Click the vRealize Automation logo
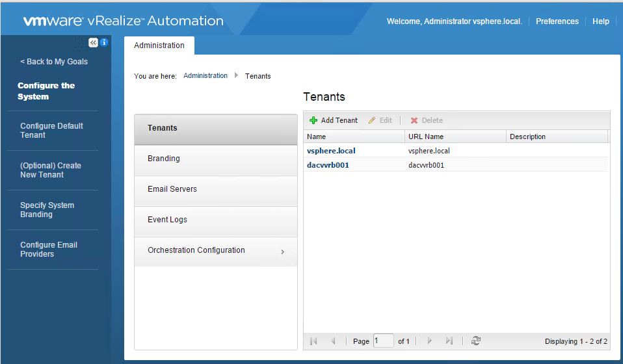 [x=123, y=21]
